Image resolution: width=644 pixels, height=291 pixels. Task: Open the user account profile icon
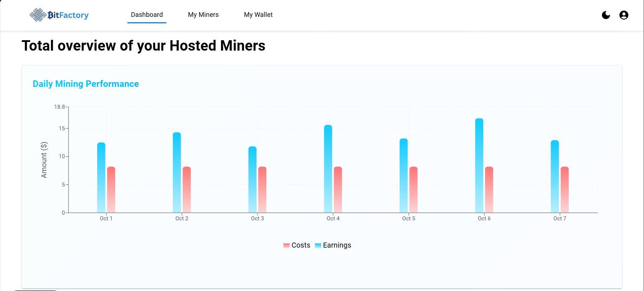[x=624, y=15]
